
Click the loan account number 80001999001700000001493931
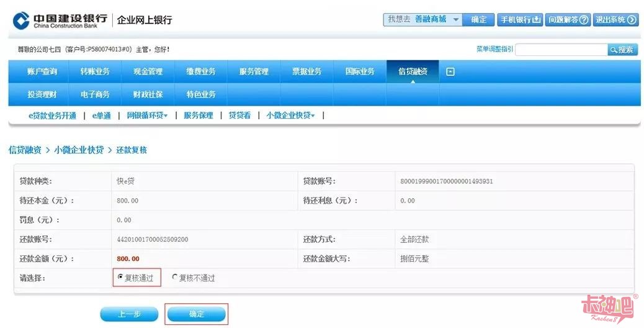click(x=447, y=181)
